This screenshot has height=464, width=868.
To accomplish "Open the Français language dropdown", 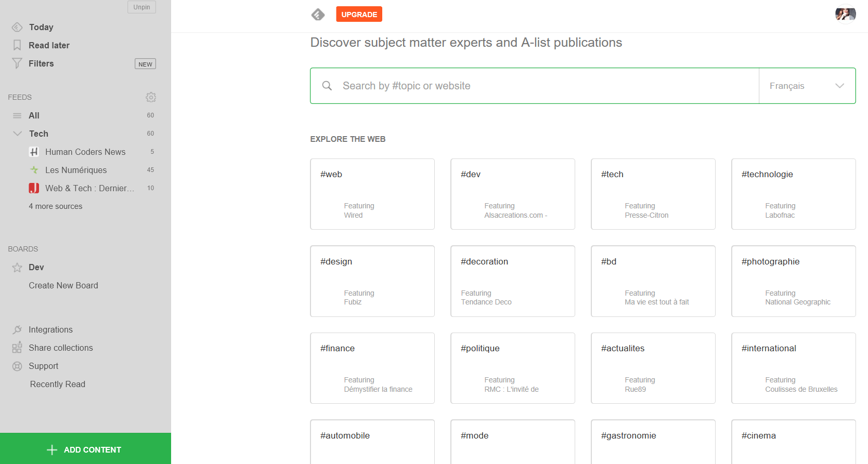I will (x=807, y=86).
